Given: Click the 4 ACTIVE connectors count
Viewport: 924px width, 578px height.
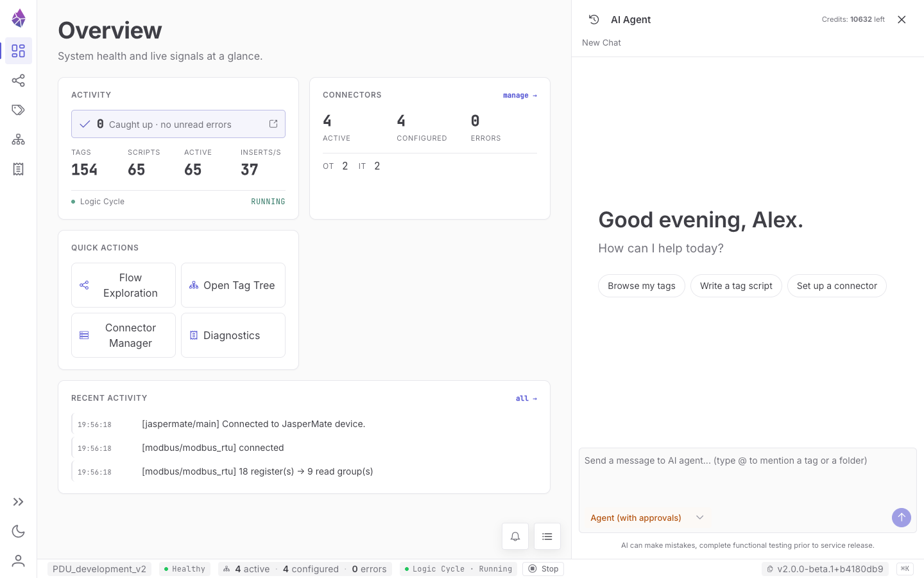Looking at the screenshot, I should pyautogui.click(x=337, y=127).
